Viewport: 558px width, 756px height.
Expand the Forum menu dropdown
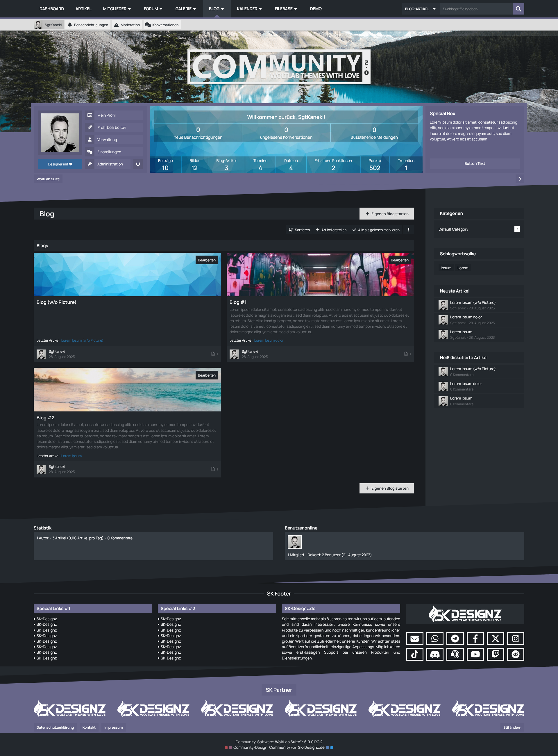point(153,9)
